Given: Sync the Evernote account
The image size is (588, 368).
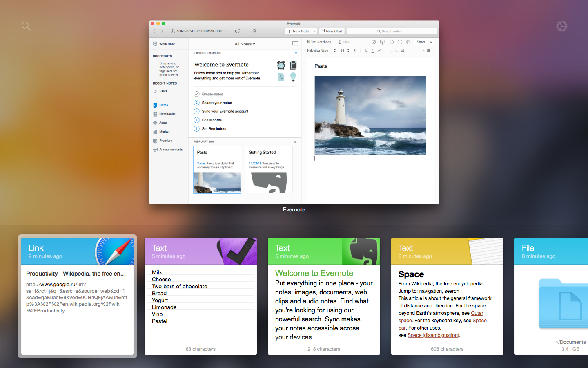Looking at the screenshot, I should [237, 31].
